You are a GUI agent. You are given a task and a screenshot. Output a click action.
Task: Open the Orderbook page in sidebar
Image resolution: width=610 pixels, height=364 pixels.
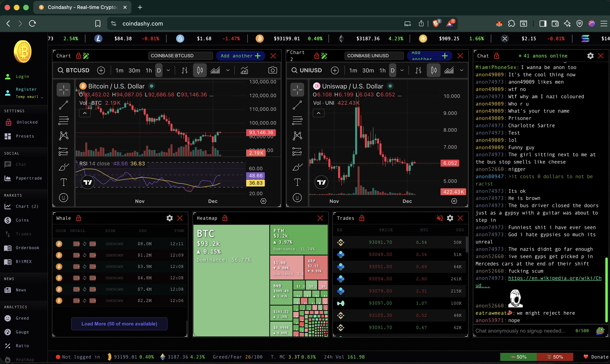pyautogui.click(x=27, y=248)
